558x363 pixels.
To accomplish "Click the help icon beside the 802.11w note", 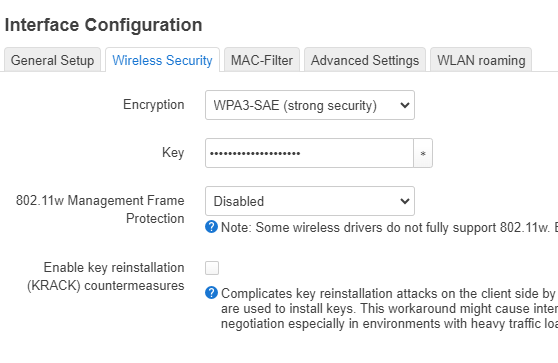I will (211, 227).
